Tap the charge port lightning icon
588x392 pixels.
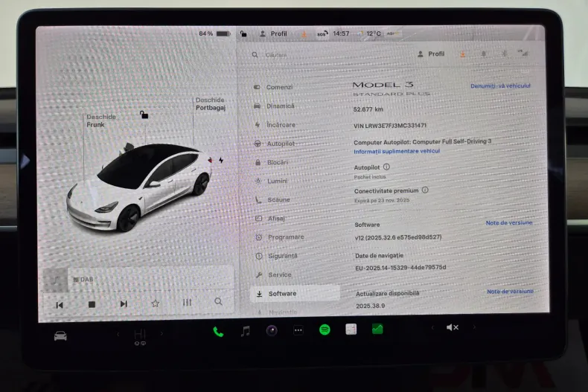click(221, 161)
